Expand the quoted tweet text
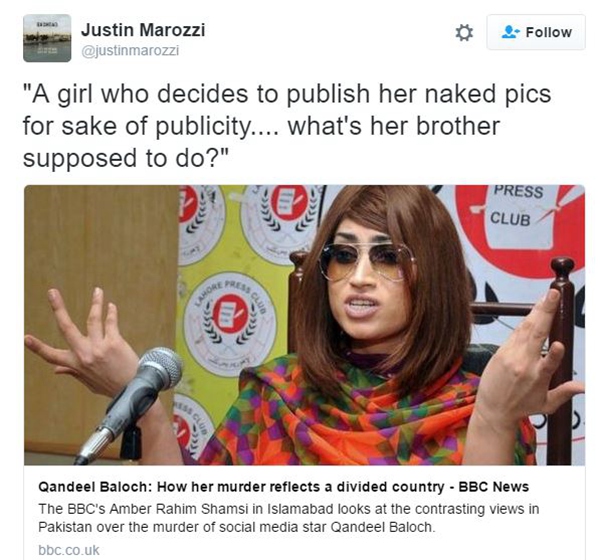The image size is (600, 560). 287,126
